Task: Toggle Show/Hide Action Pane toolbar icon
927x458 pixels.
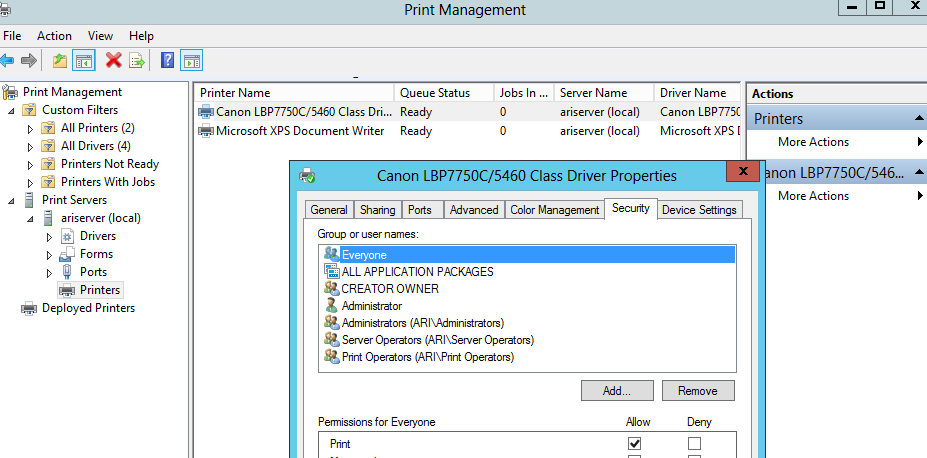Action: (192, 60)
